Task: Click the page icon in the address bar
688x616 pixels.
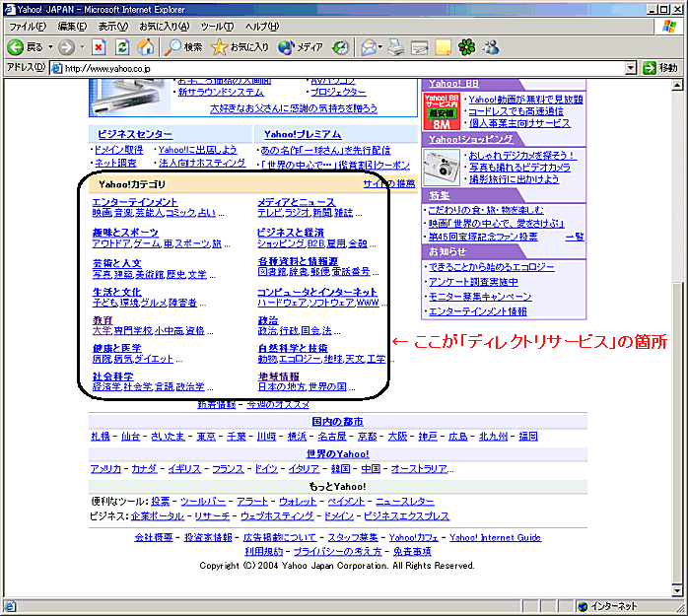Action: point(56,68)
